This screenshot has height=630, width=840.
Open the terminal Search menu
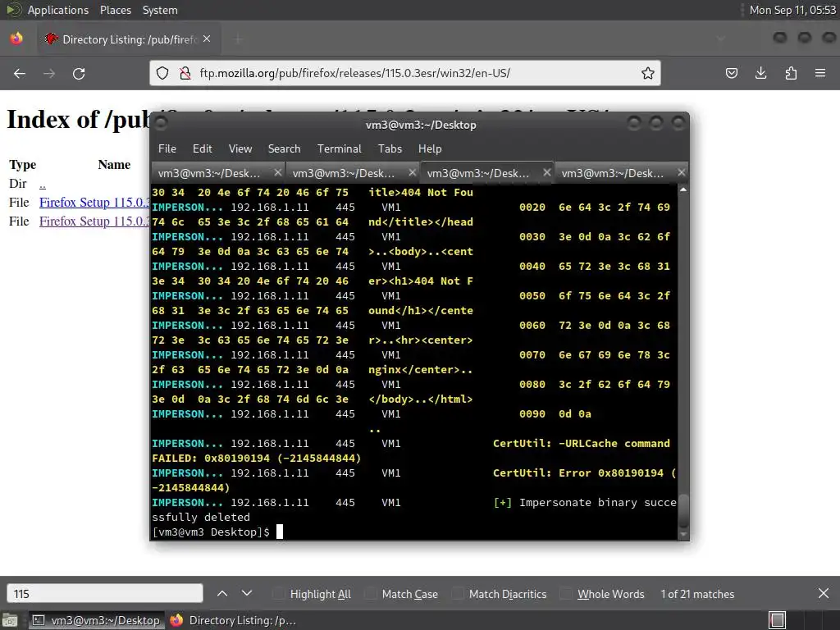(x=284, y=148)
